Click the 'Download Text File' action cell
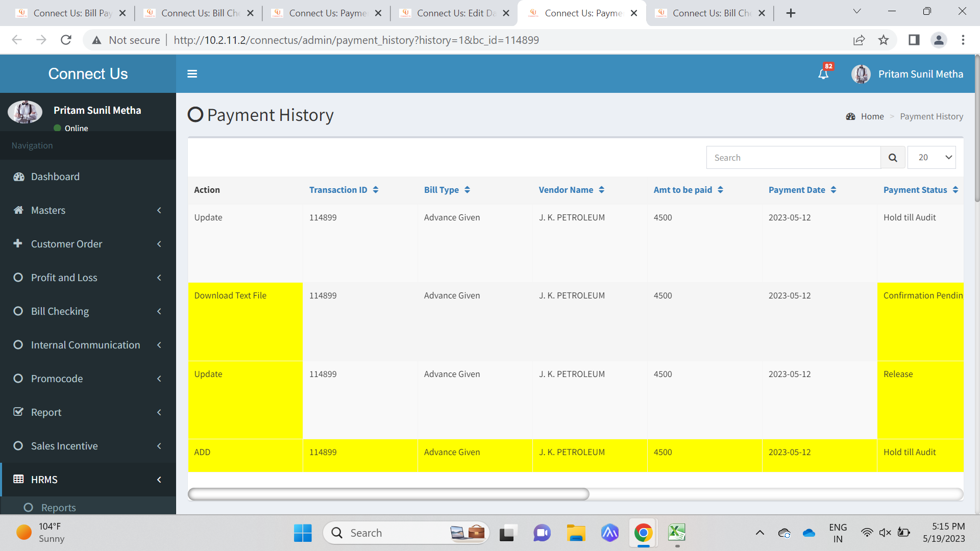 [x=246, y=322]
